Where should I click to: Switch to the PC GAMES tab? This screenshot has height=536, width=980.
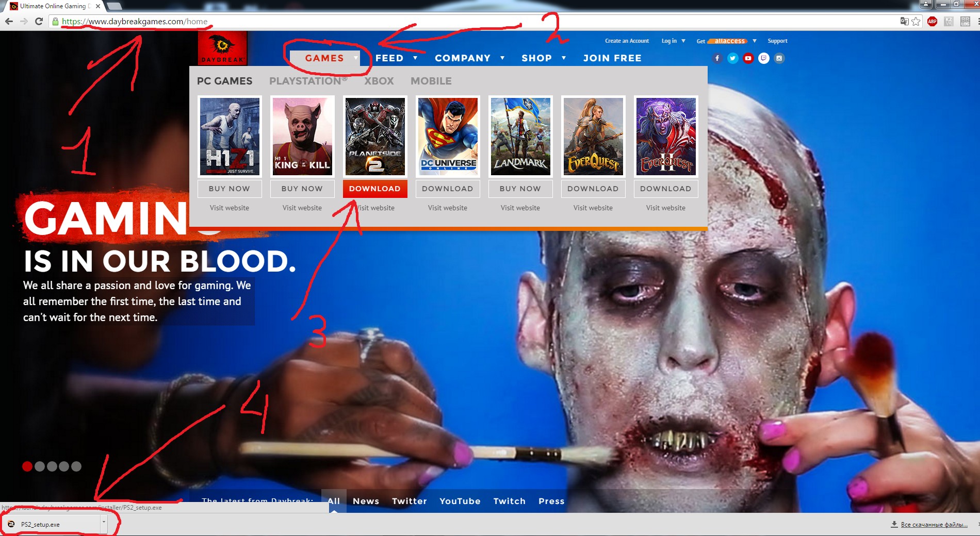225,81
